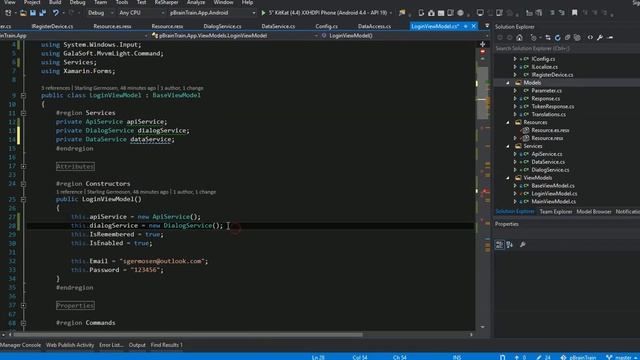Click the status bar publish arrow icon
This screenshot has width=640, height=360.
coord(516,357)
